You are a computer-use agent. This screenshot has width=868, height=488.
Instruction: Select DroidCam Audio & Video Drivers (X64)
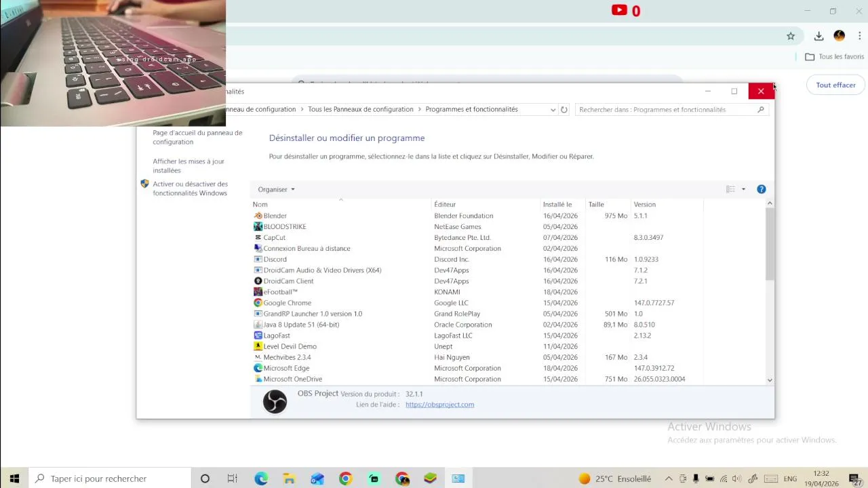(478, 270)
